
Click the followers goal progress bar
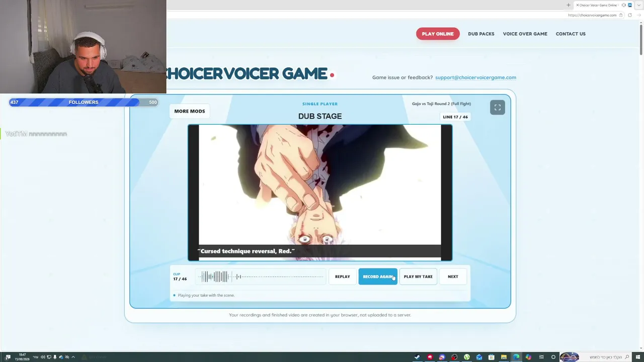(84, 102)
